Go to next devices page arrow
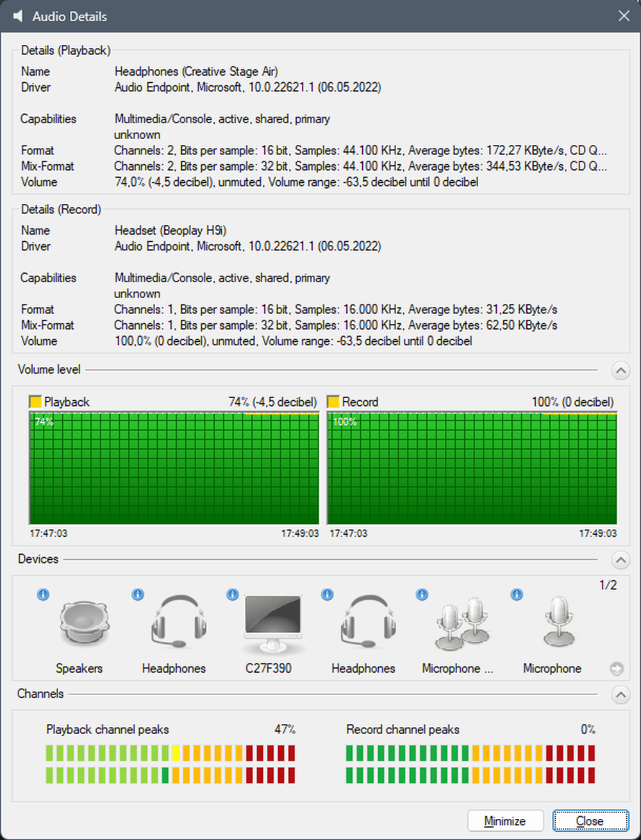 tap(617, 669)
